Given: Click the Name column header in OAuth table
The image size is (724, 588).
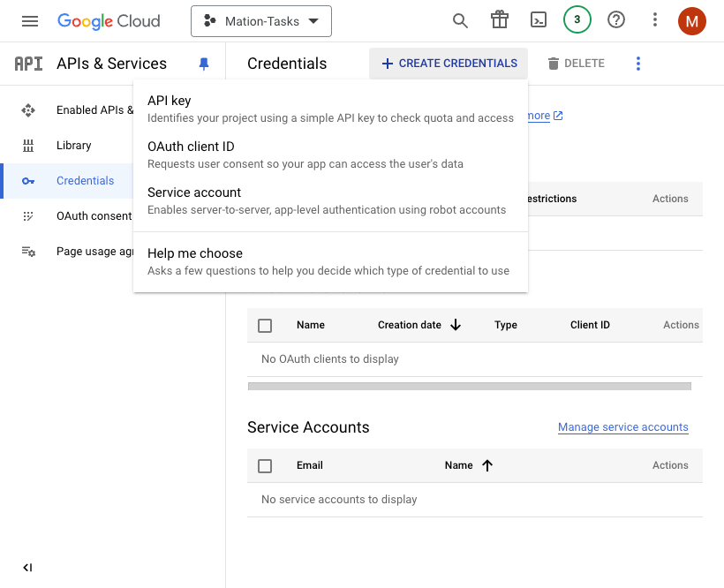Looking at the screenshot, I should pyautogui.click(x=311, y=325).
